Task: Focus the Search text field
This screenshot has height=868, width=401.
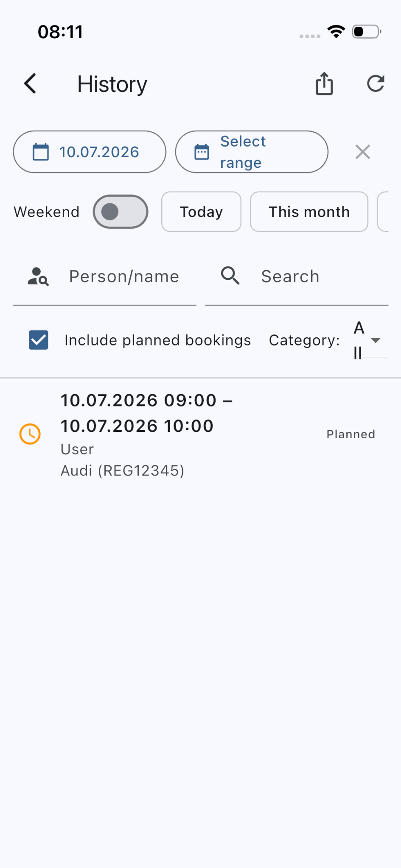Action: click(297, 277)
